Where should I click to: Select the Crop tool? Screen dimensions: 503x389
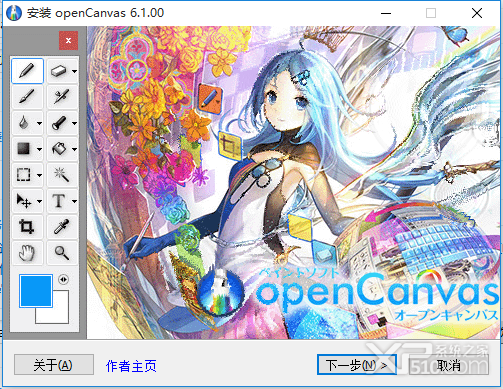click(x=27, y=227)
